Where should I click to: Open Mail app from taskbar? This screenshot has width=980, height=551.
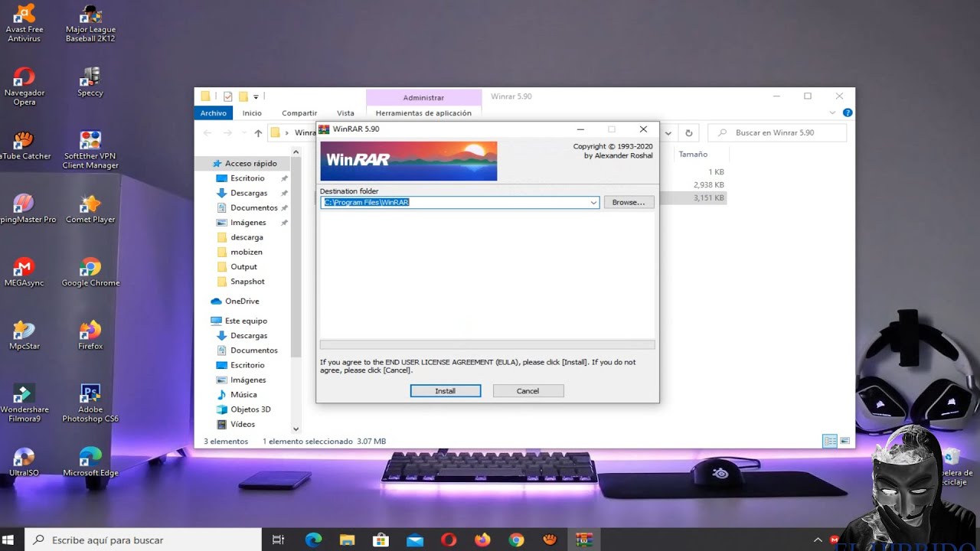[x=415, y=540]
